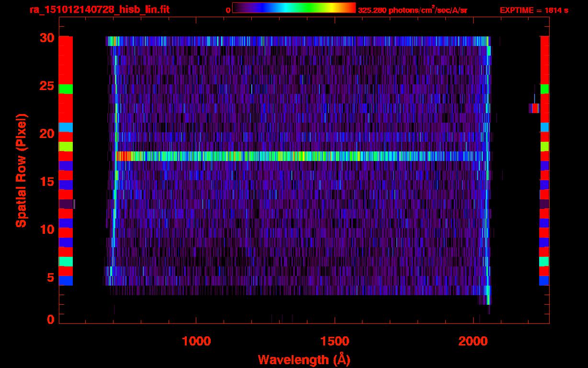
Task: Pick the yellow-green swatch in right strip
Action: click(x=544, y=146)
